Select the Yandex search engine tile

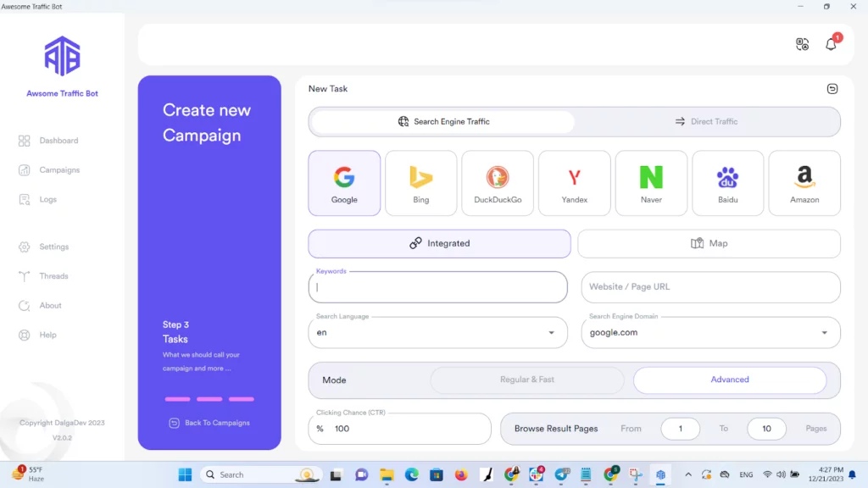575,183
